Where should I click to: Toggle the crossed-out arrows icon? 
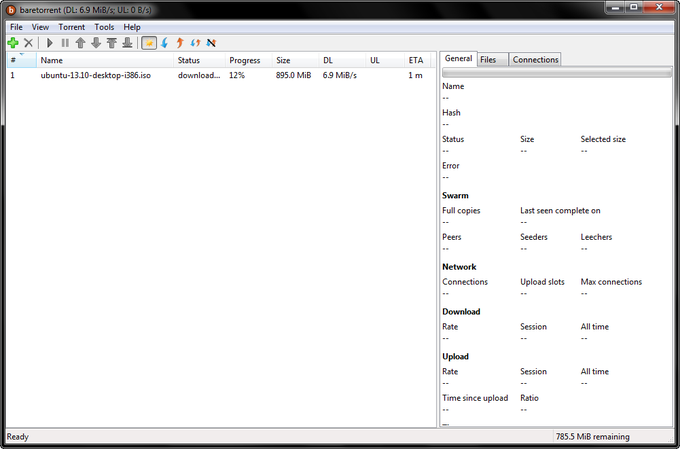coord(211,43)
